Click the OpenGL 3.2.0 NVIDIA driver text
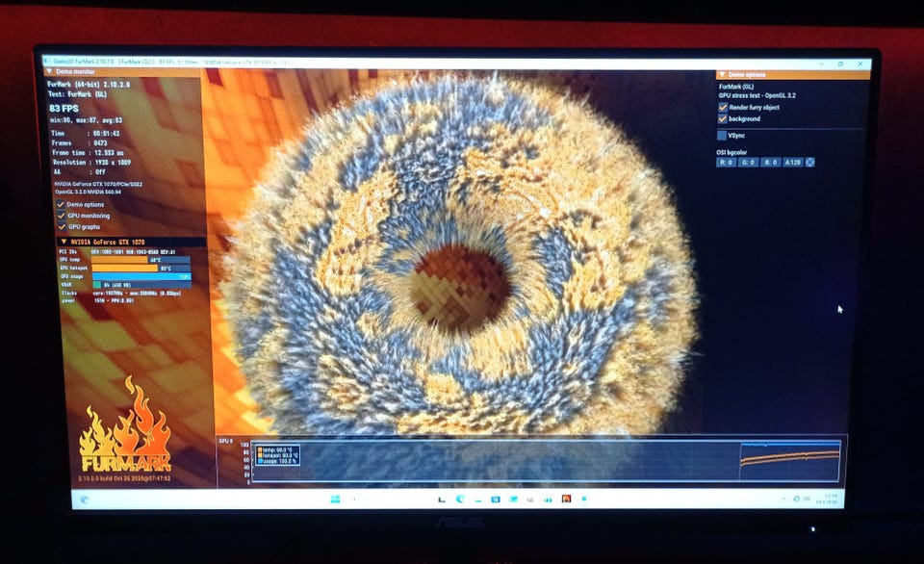The width and height of the screenshot is (924, 564). [89, 192]
